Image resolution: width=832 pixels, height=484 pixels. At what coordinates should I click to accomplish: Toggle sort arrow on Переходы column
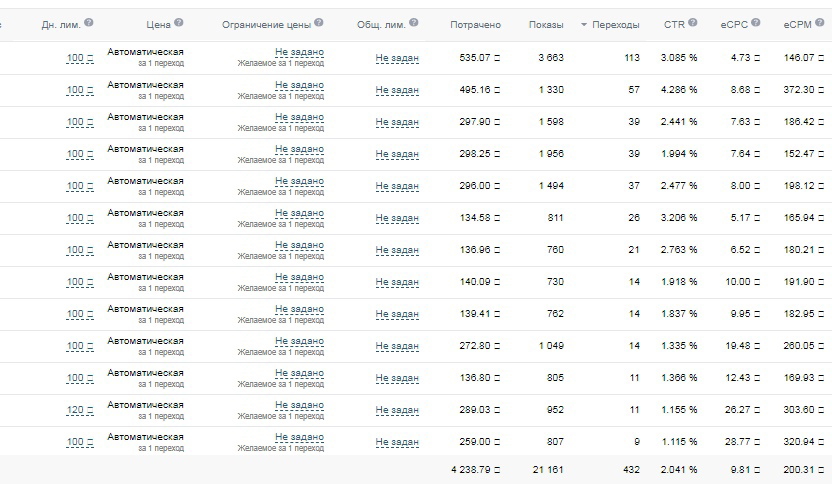point(584,25)
